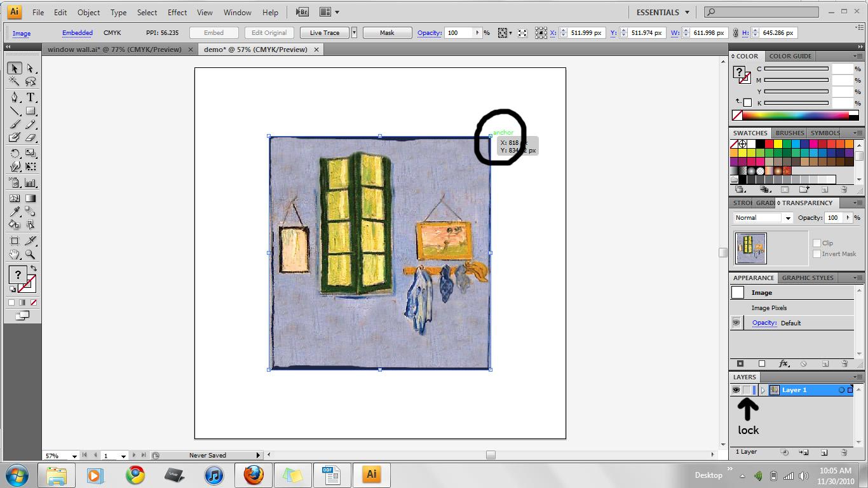Switch to the window wall.ai document tab
868x488 pixels.
(x=114, y=50)
